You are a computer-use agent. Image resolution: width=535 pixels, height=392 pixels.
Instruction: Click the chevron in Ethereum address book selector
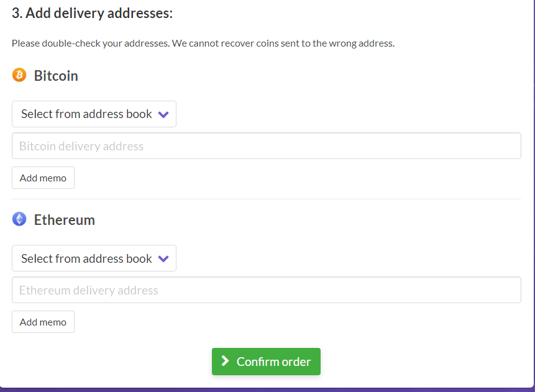coord(163,258)
